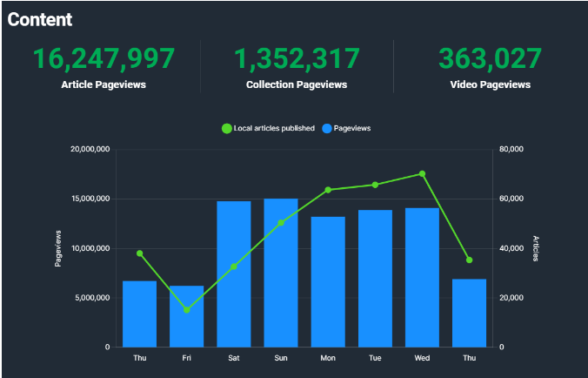Click the blue Pageviews legend circle
Viewport: 588px width, 378px height.
(x=327, y=128)
